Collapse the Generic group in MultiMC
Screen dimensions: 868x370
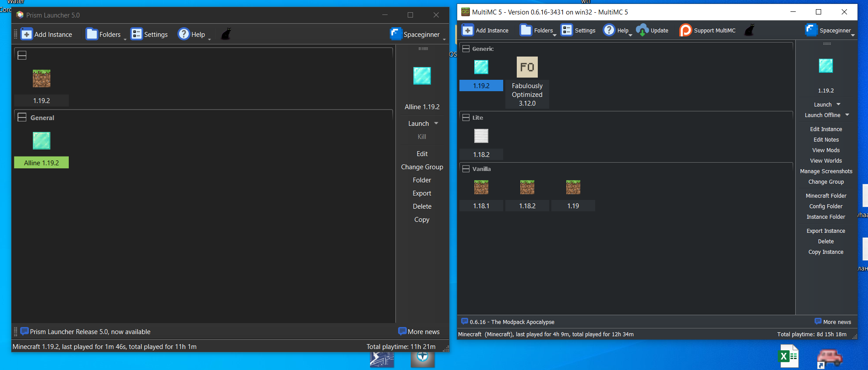pos(466,49)
